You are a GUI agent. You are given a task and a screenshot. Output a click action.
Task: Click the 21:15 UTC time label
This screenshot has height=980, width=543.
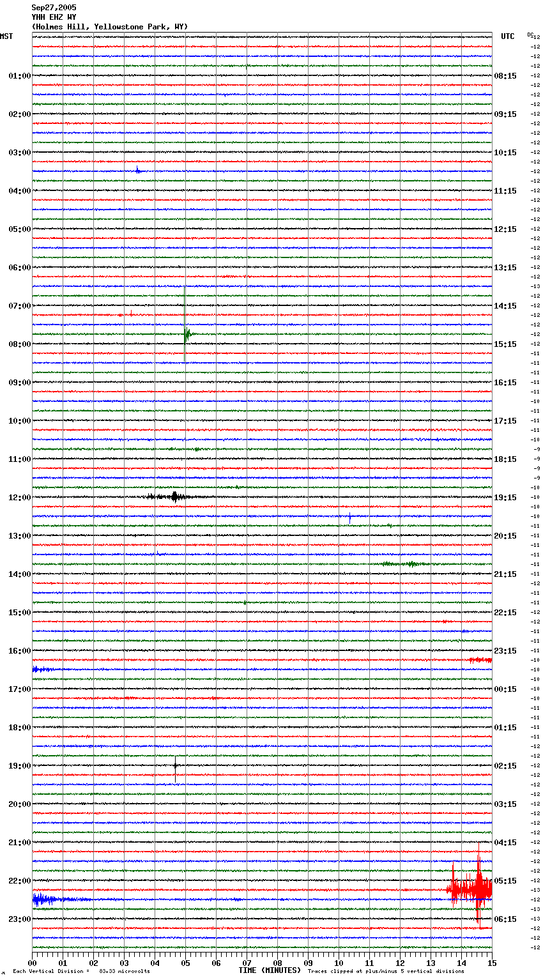click(x=505, y=574)
